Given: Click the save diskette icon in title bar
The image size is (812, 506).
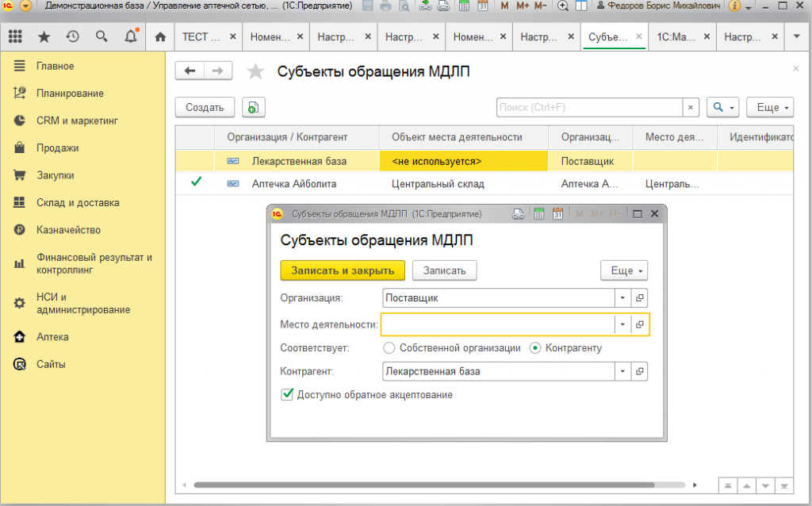Looking at the screenshot, I should click(368, 6).
